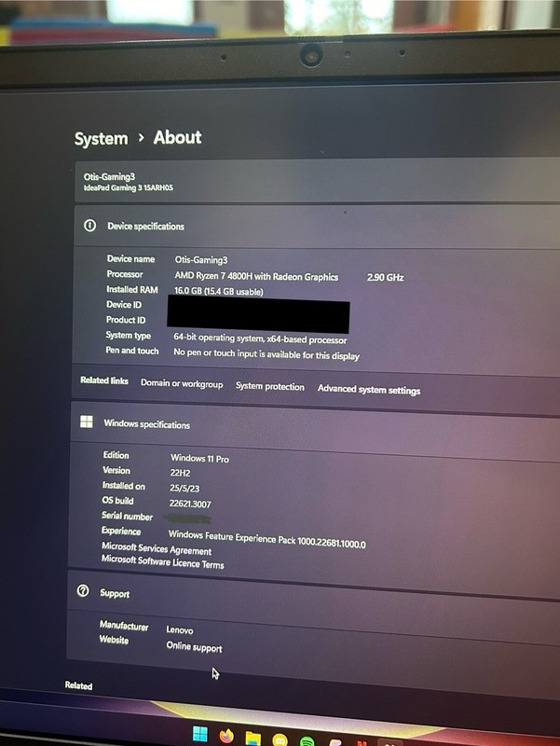Open File Explorer from the taskbar

[253, 738]
